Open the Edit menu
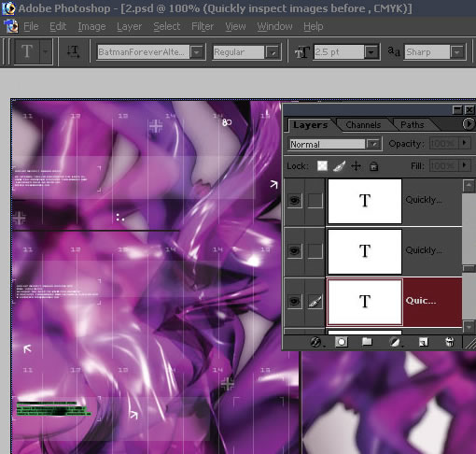 [58, 26]
